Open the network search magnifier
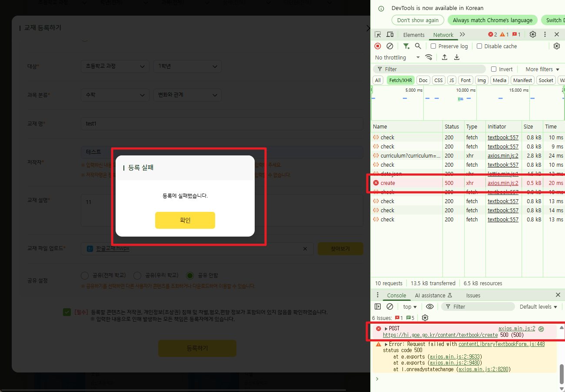The height and width of the screenshot is (392, 565). [418, 46]
